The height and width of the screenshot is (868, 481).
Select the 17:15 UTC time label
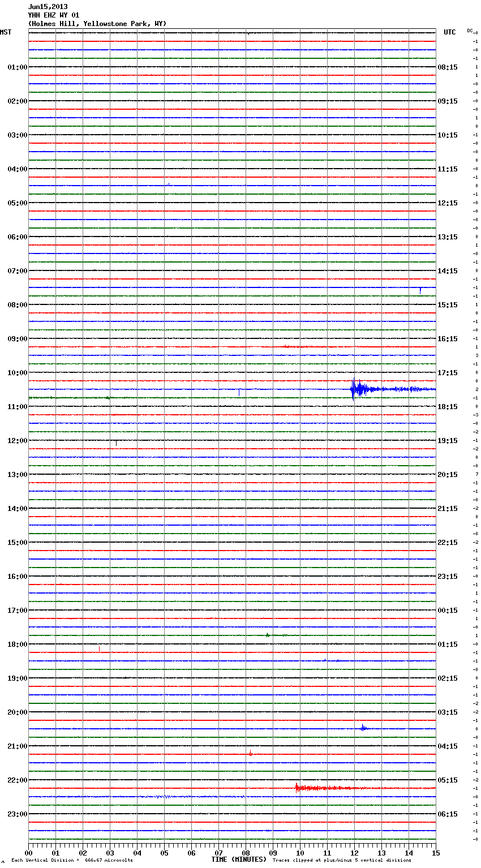[448, 373]
